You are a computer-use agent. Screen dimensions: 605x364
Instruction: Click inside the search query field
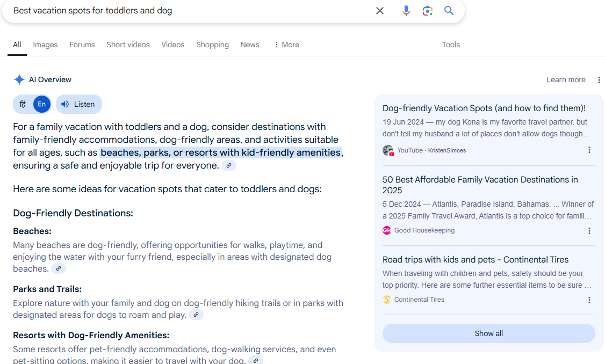click(188, 11)
